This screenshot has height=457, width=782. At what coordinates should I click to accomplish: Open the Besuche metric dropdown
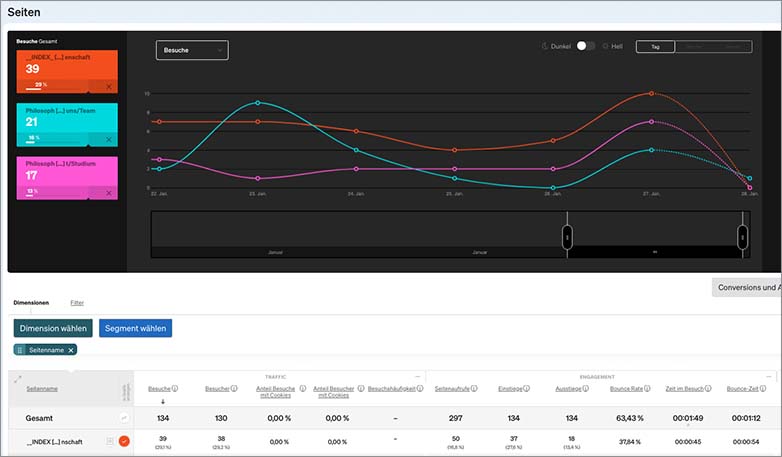coord(192,50)
